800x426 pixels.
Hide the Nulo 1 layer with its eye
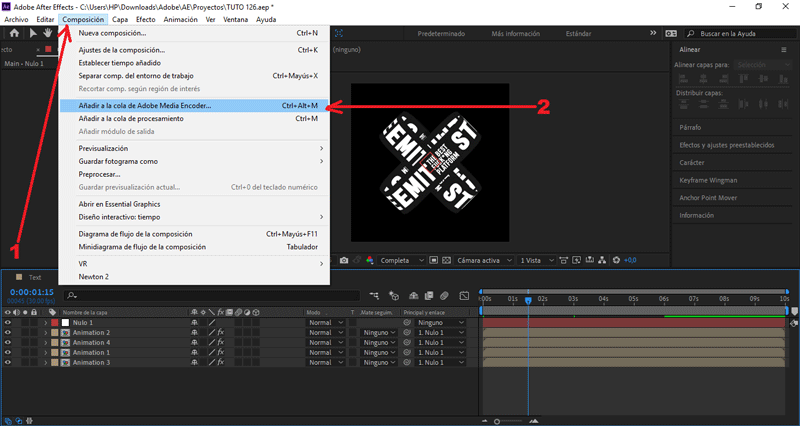point(8,323)
